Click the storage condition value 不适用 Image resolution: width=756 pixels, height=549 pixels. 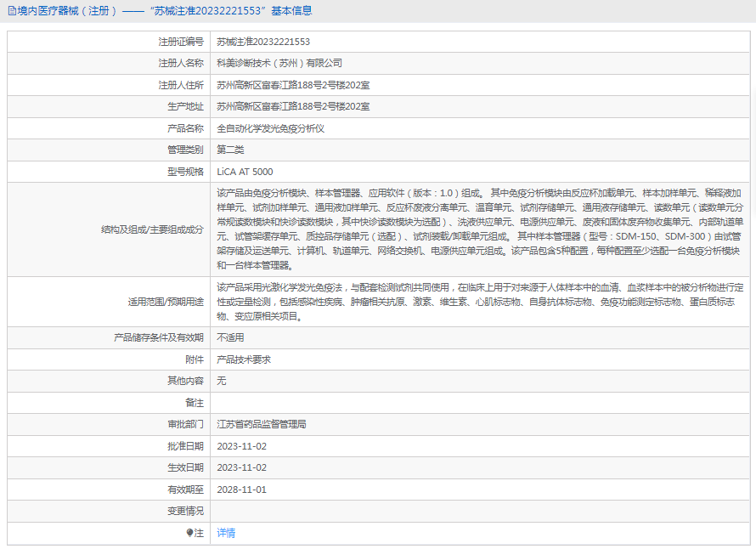[230, 337]
